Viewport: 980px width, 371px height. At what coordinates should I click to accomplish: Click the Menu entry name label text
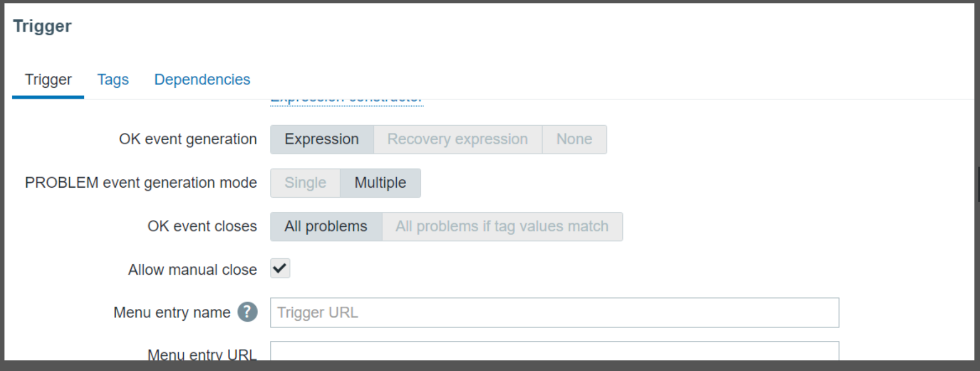tap(172, 312)
